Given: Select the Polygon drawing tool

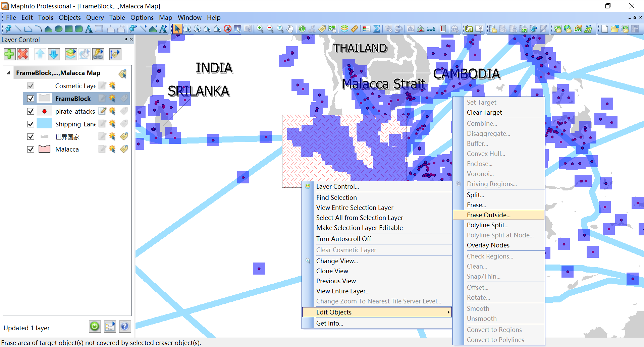Looking at the screenshot, I should click(x=48, y=29).
